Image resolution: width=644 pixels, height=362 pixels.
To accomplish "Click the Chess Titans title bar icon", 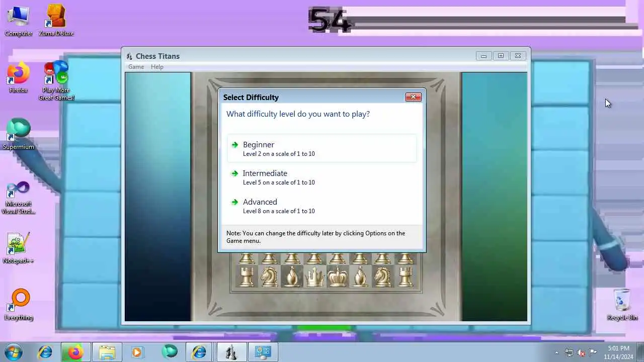I will 129,56.
